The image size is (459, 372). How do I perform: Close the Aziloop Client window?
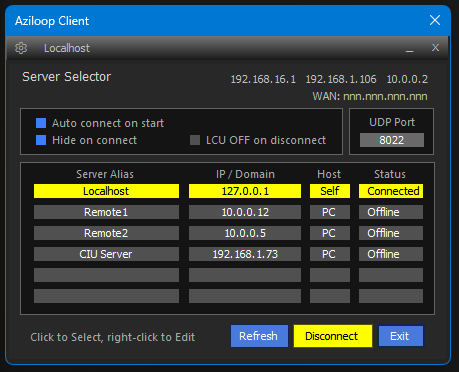[x=435, y=20]
